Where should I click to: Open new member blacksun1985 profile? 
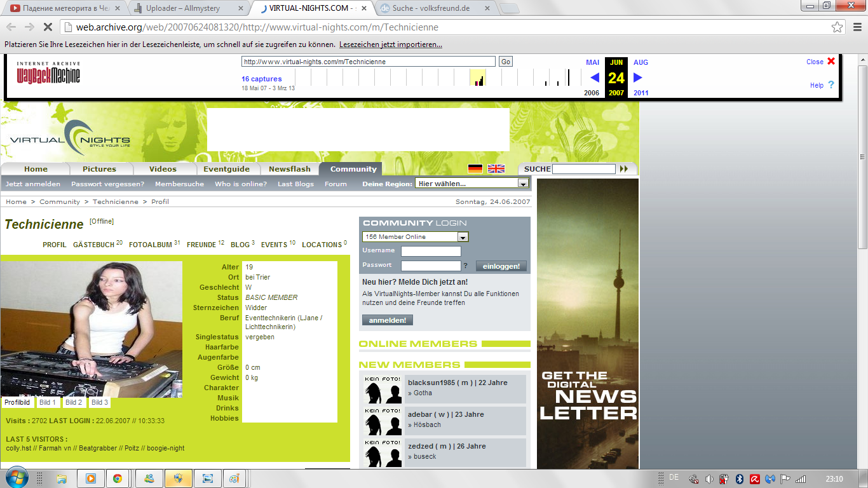(458, 383)
